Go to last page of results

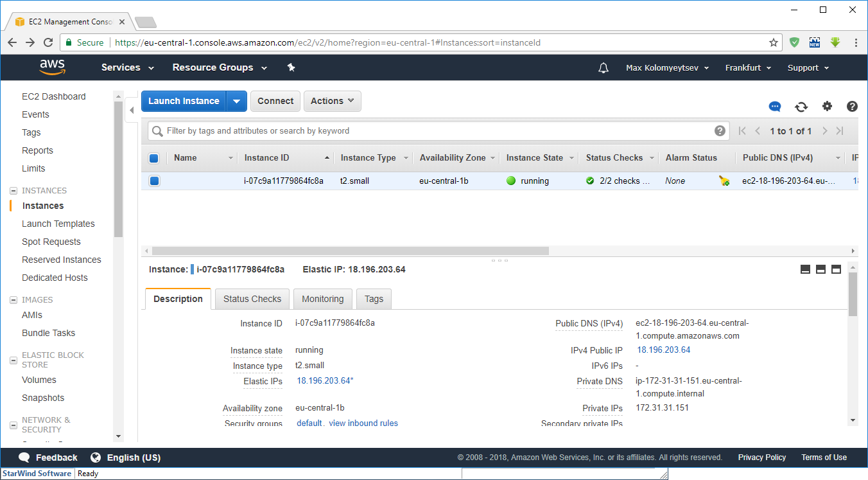840,131
